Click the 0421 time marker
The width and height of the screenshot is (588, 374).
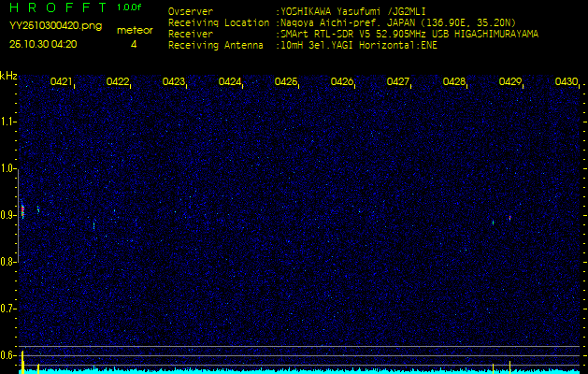click(61, 81)
